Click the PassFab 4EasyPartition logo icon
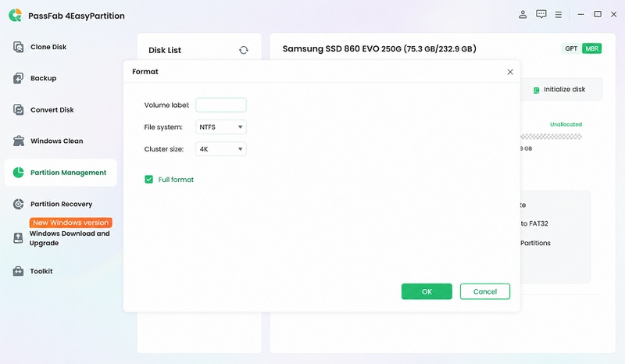 pyautogui.click(x=15, y=15)
